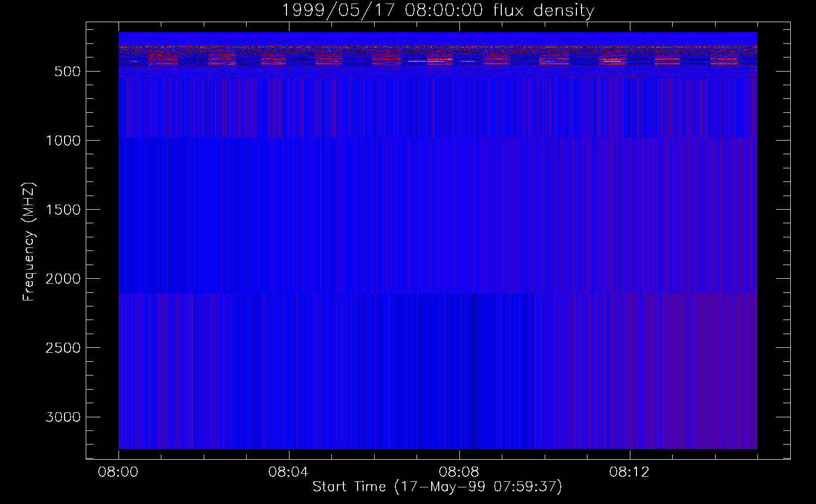Click the 'Start Time (17-May-99 07:59:37)' axis label

tap(437, 487)
